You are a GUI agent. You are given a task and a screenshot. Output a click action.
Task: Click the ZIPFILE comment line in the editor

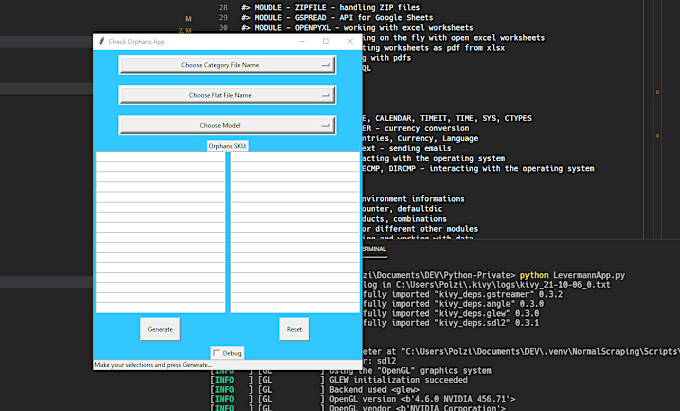pyautogui.click(x=330, y=7)
